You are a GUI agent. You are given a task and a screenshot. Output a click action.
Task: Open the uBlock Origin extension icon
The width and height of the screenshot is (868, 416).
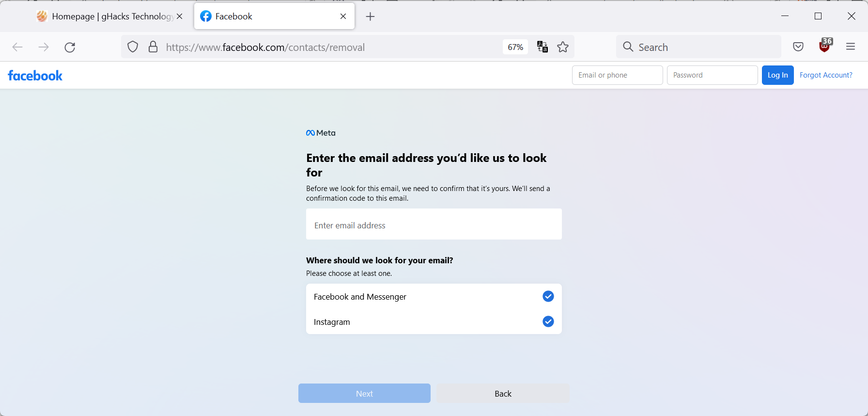tap(825, 46)
